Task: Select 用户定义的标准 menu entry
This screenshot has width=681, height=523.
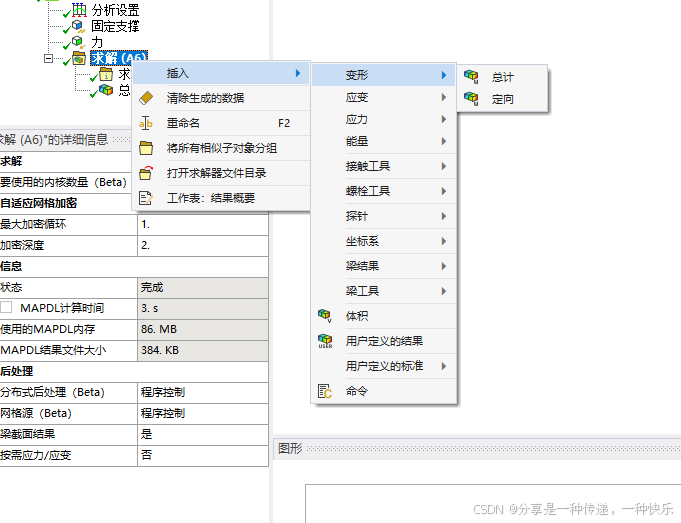Action: click(x=383, y=366)
